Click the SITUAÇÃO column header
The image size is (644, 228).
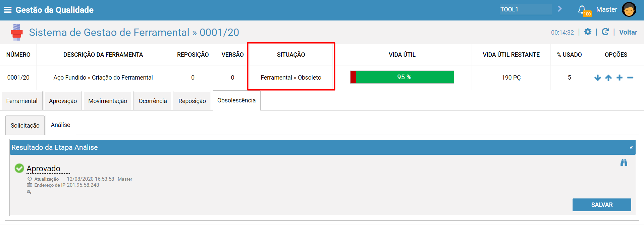[291, 55]
